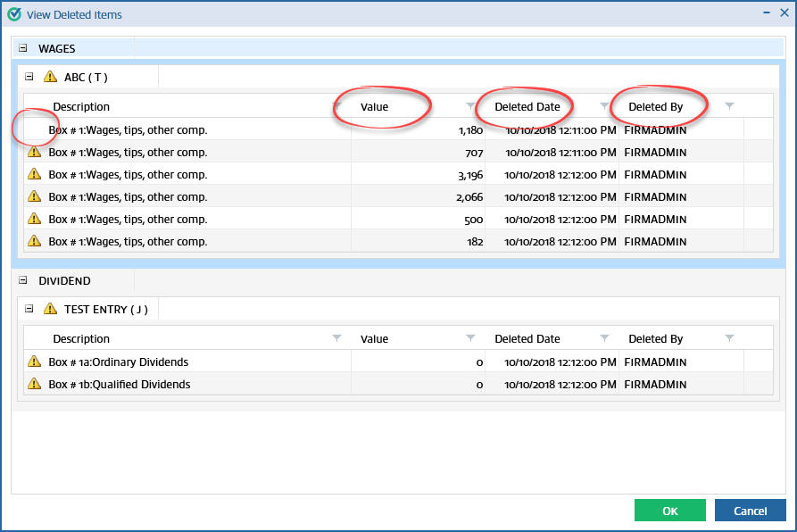Collapse the DIVIDEND group
Viewport: 797px width, 532px height.
[x=23, y=280]
